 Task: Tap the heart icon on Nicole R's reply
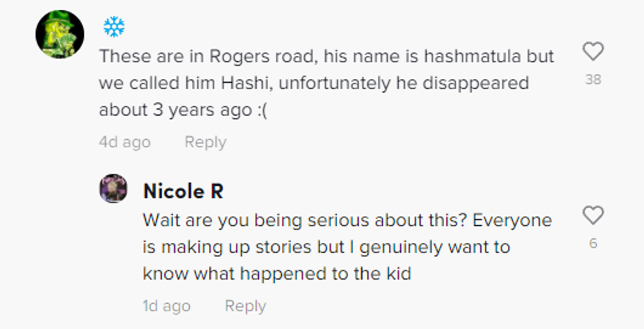[x=593, y=215]
